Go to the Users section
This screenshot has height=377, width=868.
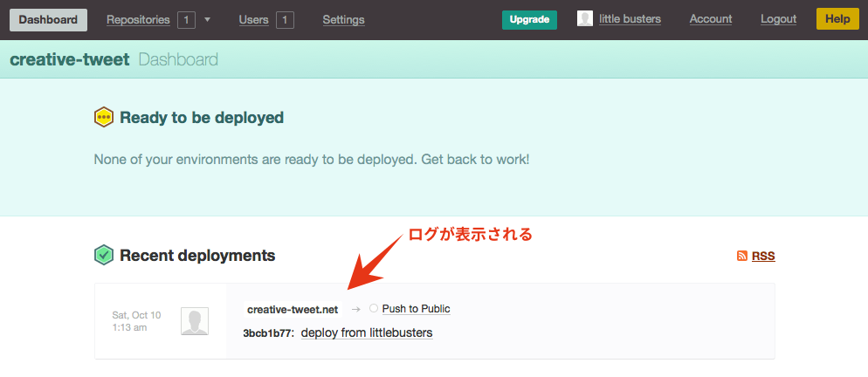click(253, 19)
